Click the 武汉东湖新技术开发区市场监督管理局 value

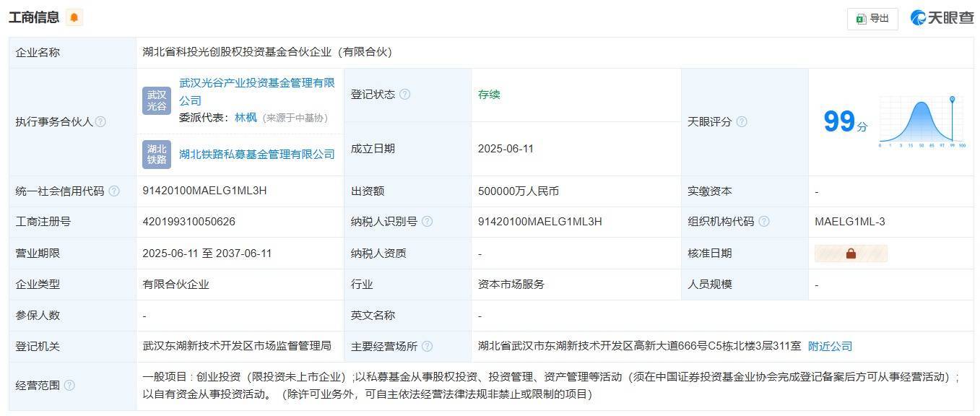237,347
